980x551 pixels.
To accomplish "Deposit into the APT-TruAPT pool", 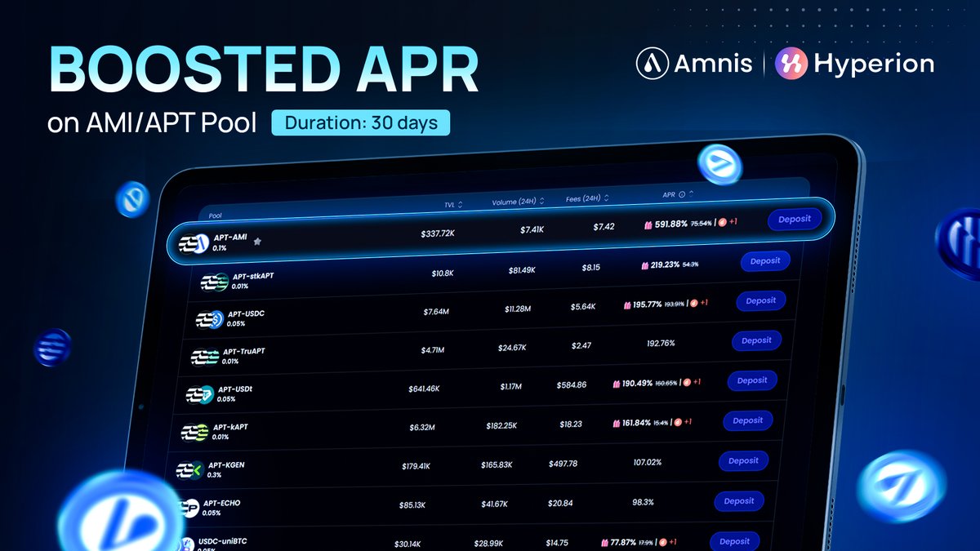I will point(756,340).
